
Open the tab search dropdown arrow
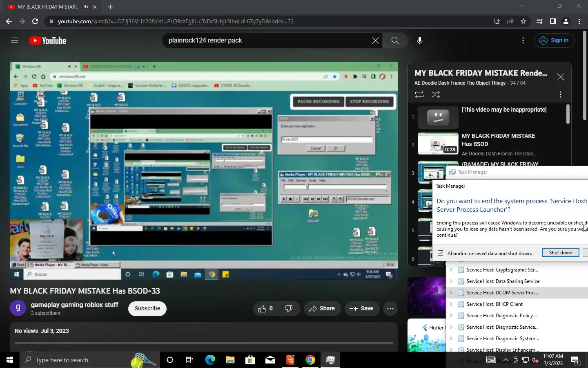tap(522, 6)
